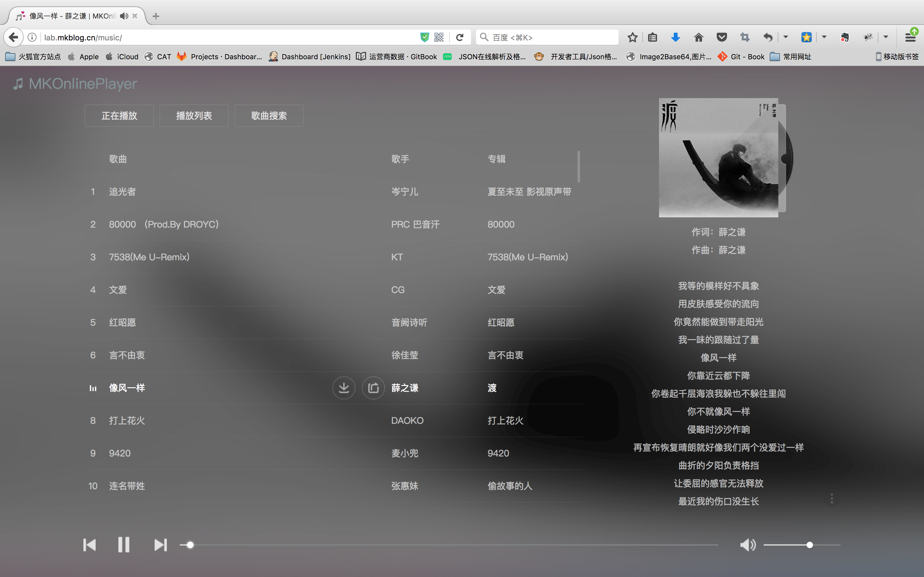Play song 打上花火 by DAOKO
Screen dimensions: 924x577
click(x=127, y=421)
